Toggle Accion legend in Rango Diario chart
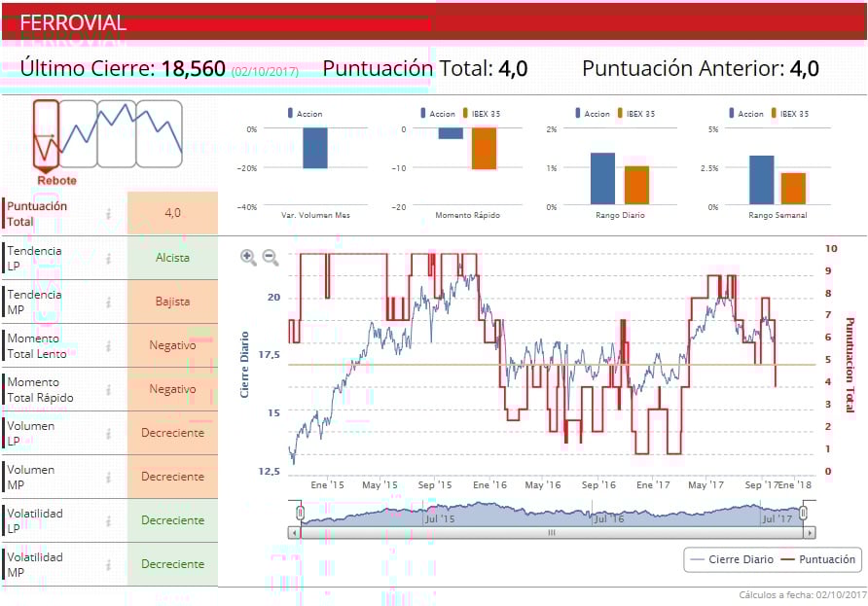The height and width of the screenshot is (606, 868). coord(593,114)
